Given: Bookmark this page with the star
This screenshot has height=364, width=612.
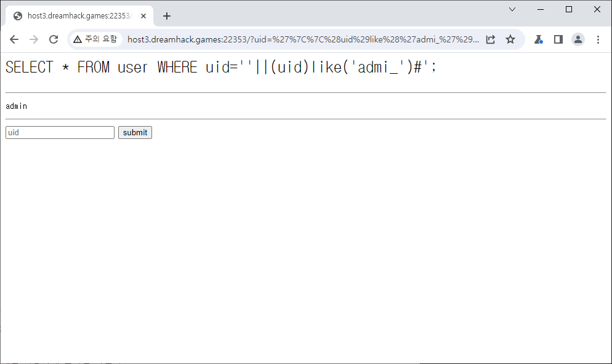Looking at the screenshot, I should (x=510, y=39).
